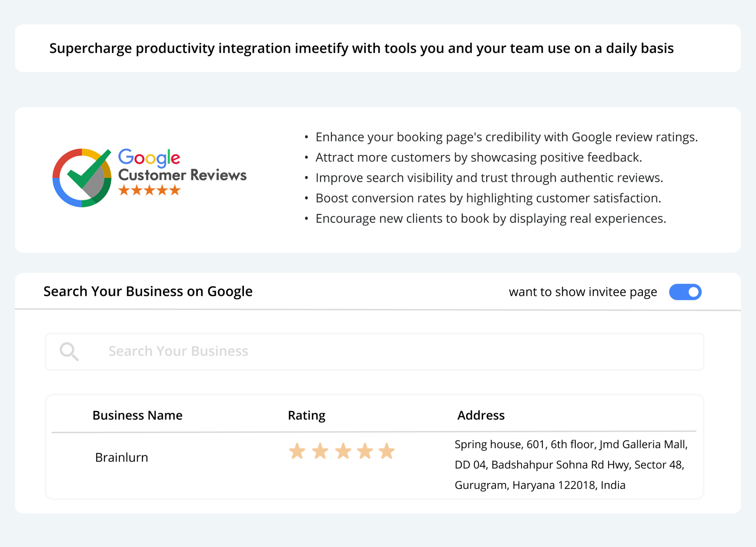Click the middle star in Brainlurn's rating

click(343, 451)
